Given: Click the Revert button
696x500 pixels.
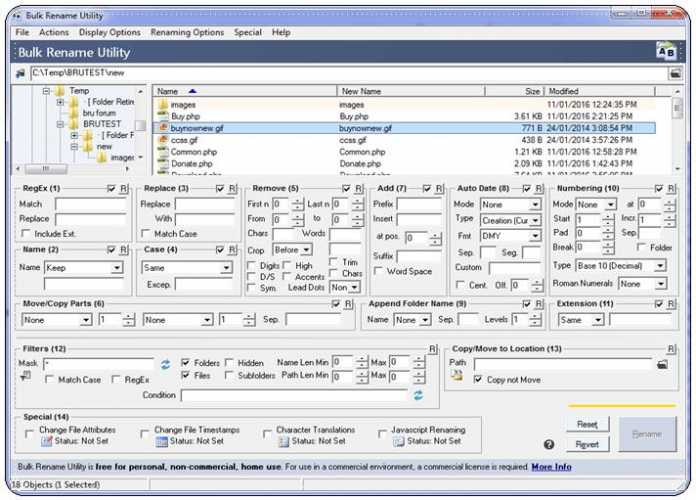Looking at the screenshot, I should [587, 444].
